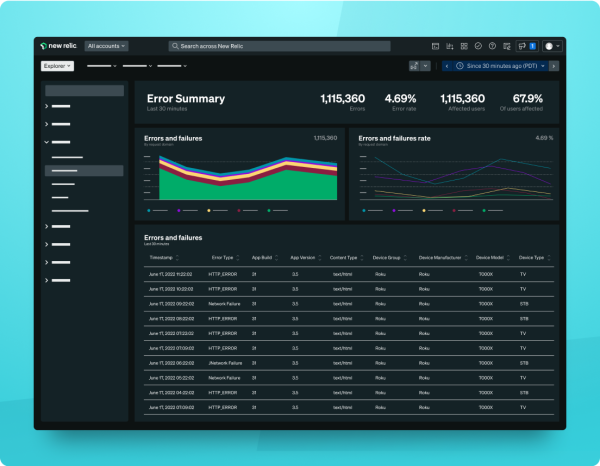The height and width of the screenshot is (466, 600).
Task: Step time range back with left arrow
Action: (x=447, y=65)
